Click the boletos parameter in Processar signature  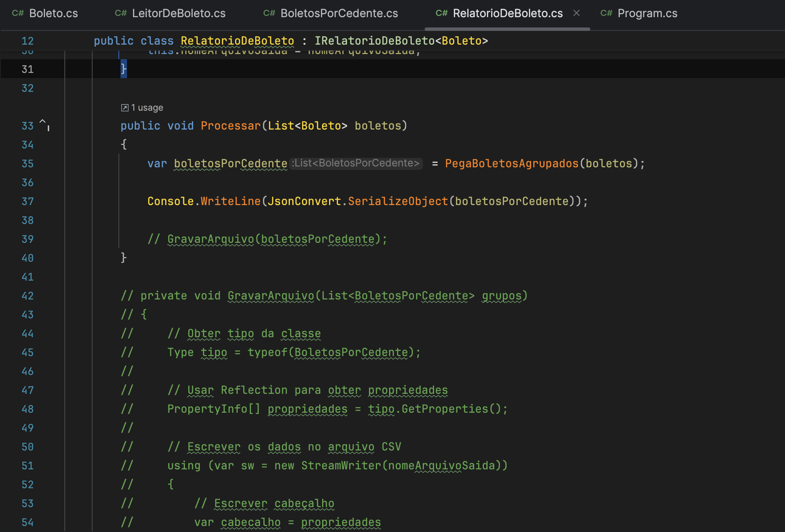click(x=378, y=126)
